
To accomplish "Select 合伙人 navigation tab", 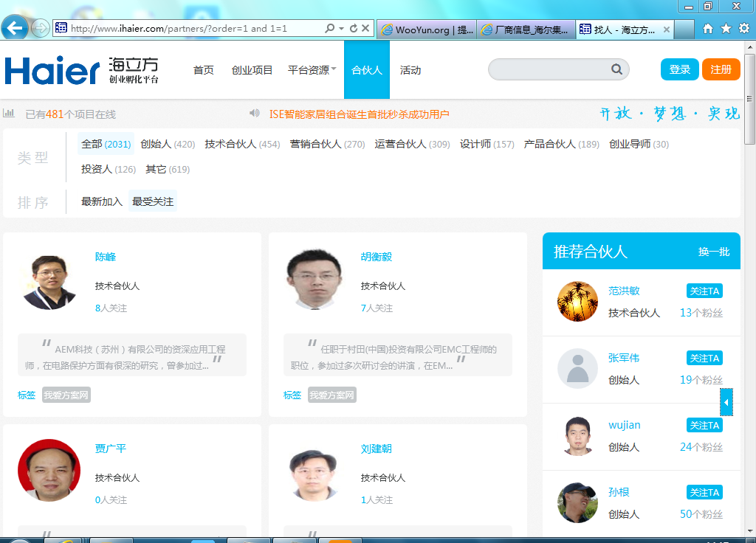I will 367,70.
